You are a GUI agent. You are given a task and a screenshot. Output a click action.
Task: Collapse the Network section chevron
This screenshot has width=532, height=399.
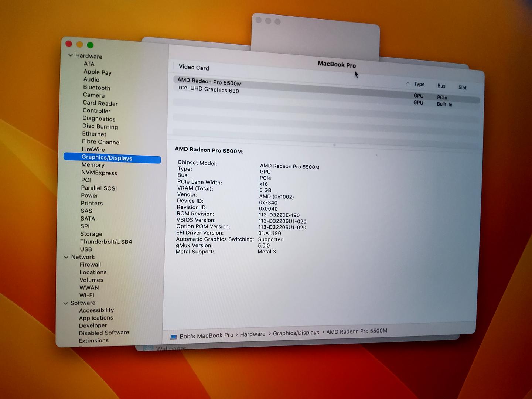click(x=66, y=257)
